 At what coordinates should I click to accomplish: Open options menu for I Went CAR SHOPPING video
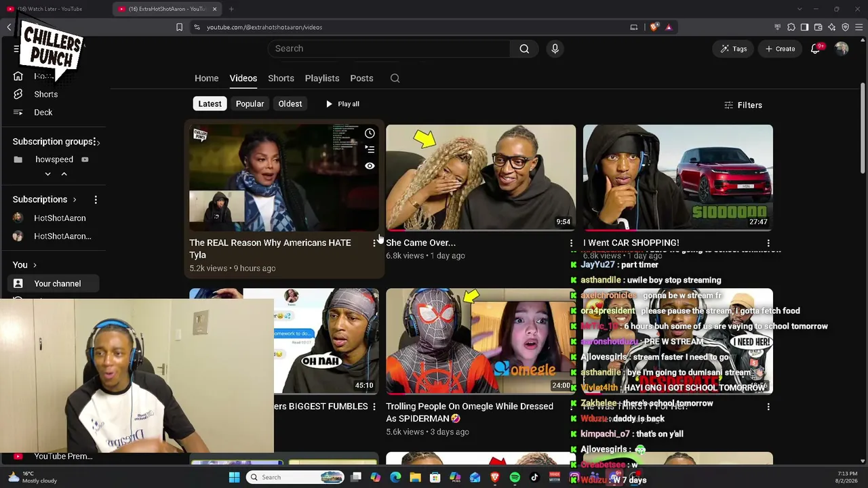point(768,243)
